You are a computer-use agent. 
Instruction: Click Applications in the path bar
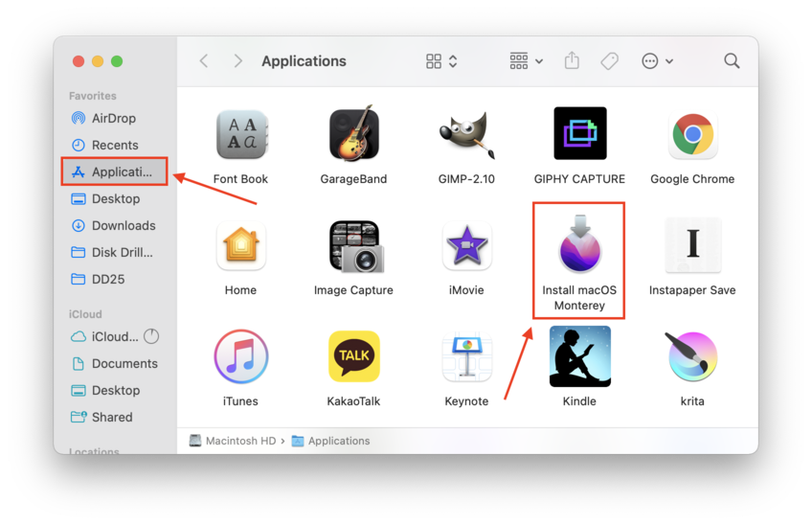(x=331, y=441)
